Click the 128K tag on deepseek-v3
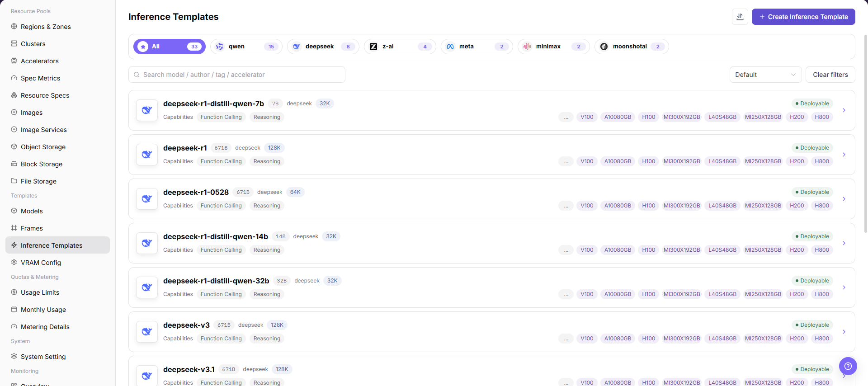This screenshot has width=868, height=386. 277,325
